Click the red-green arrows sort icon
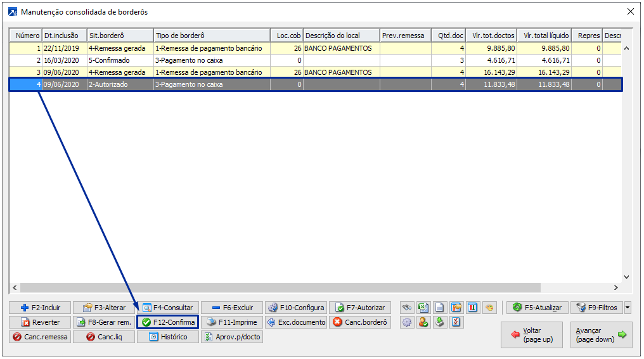 point(472,308)
